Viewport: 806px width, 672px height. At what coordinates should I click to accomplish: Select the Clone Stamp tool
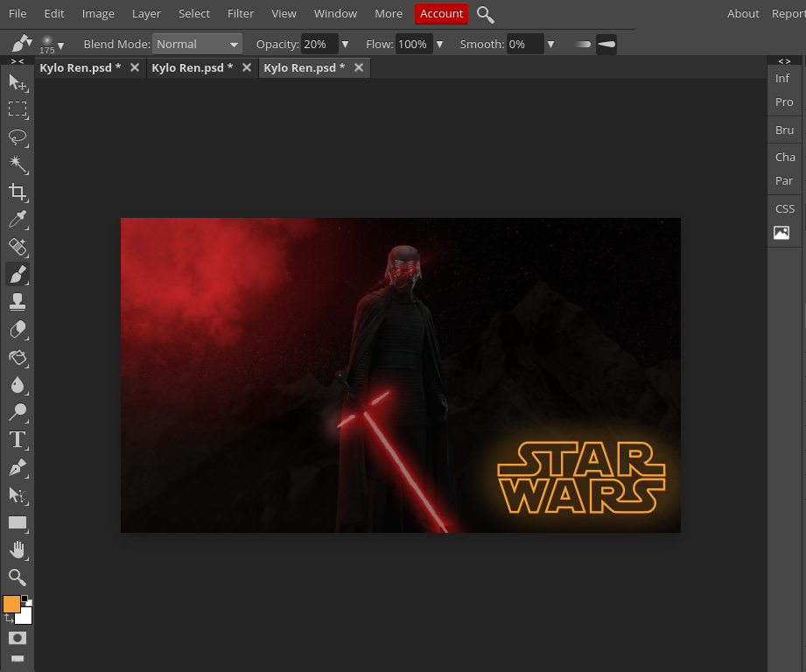click(x=18, y=302)
